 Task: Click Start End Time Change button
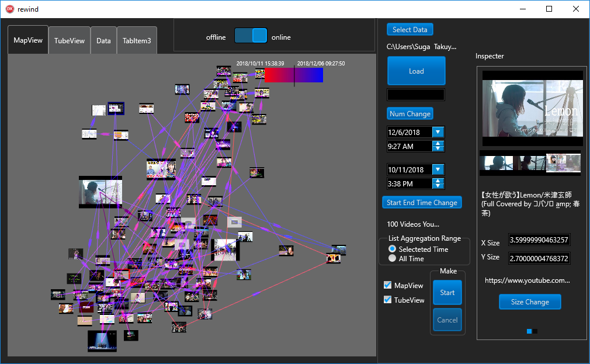point(422,202)
